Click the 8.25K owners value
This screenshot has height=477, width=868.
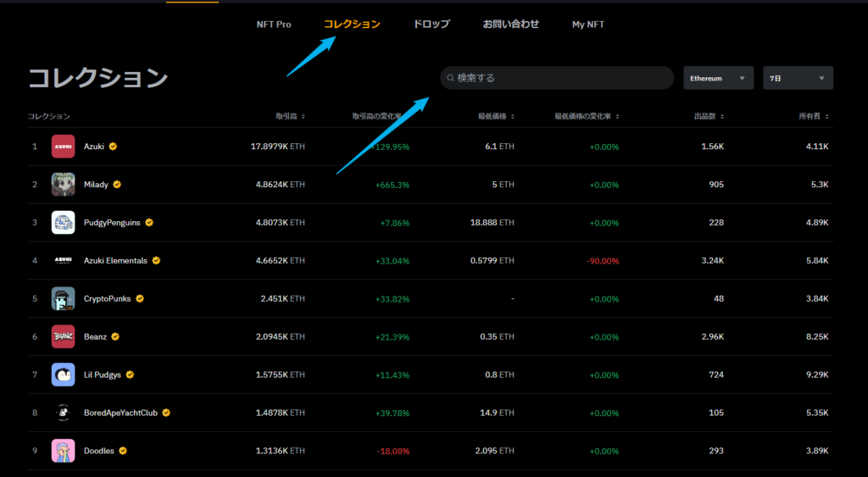point(818,336)
